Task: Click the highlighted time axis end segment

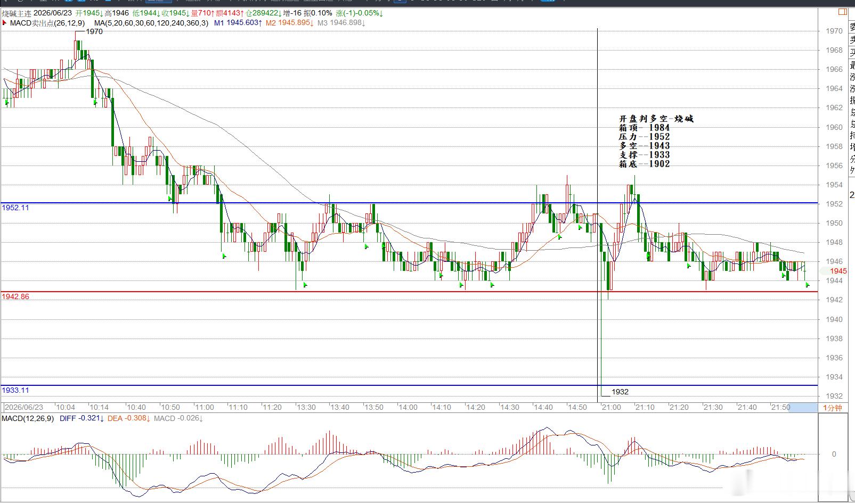Action: pyautogui.click(x=802, y=408)
